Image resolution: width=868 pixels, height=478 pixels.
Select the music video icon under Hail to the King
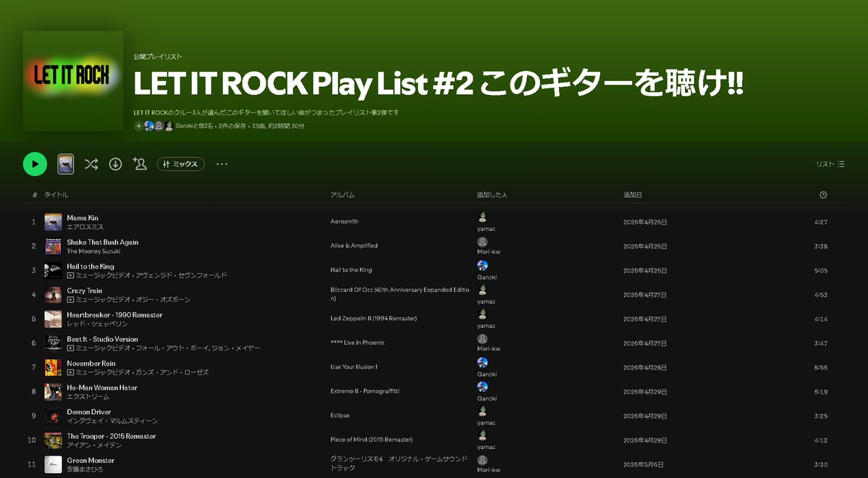pyautogui.click(x=70, y=275)
